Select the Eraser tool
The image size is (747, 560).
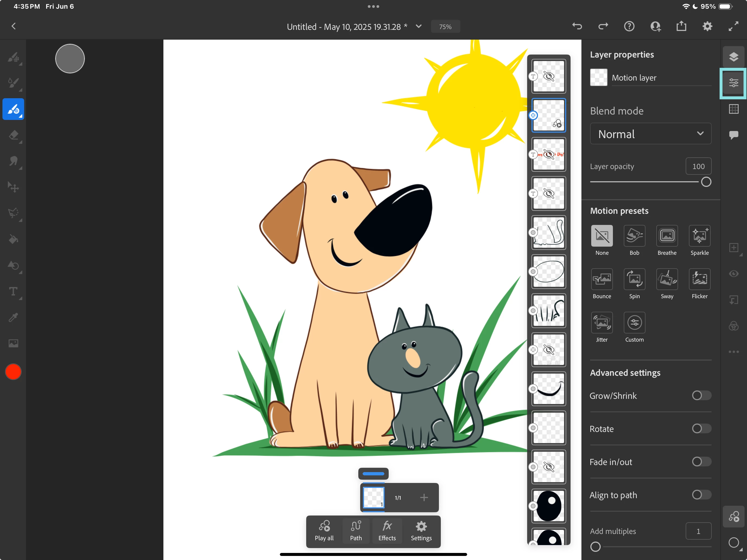(x=14, y=135)
